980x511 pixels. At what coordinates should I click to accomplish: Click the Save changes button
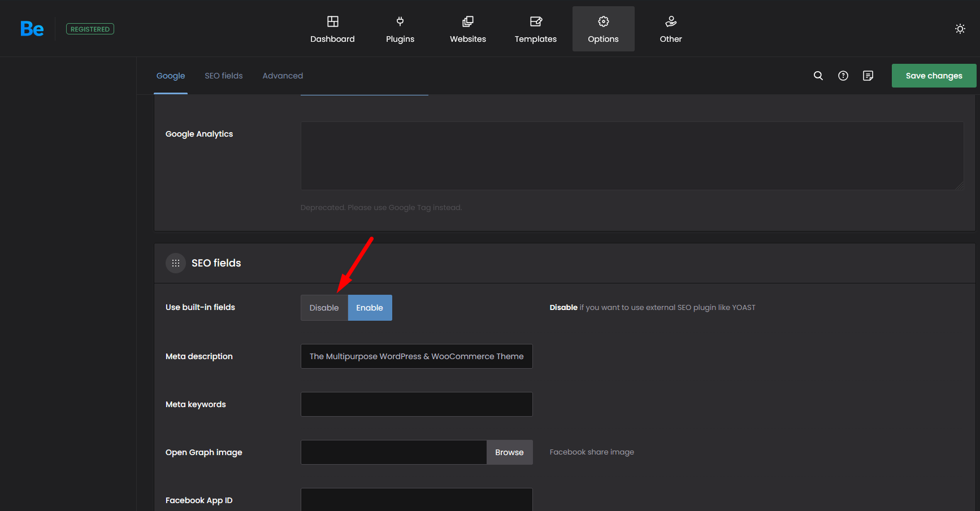[x=934, y=76]
